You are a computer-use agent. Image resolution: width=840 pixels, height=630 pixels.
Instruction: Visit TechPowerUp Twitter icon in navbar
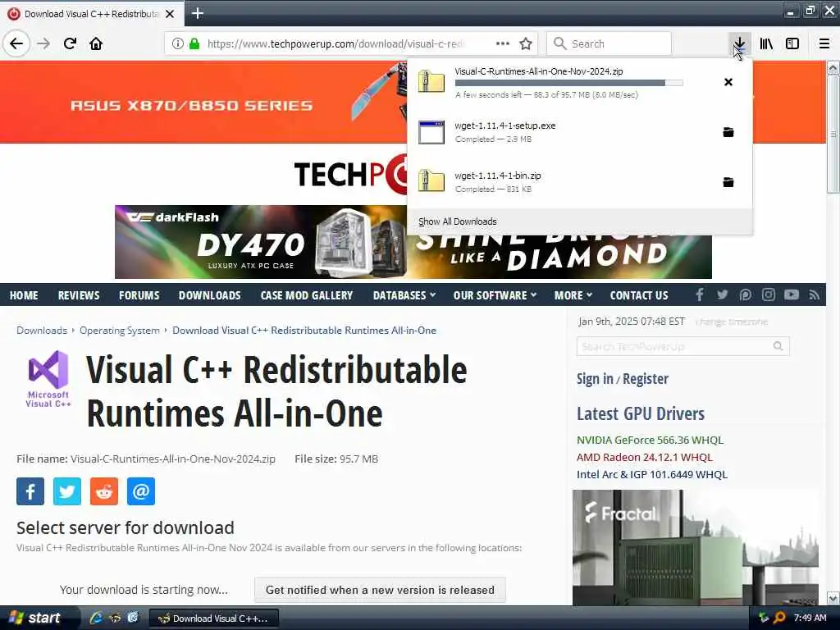(x=722, y=294)
